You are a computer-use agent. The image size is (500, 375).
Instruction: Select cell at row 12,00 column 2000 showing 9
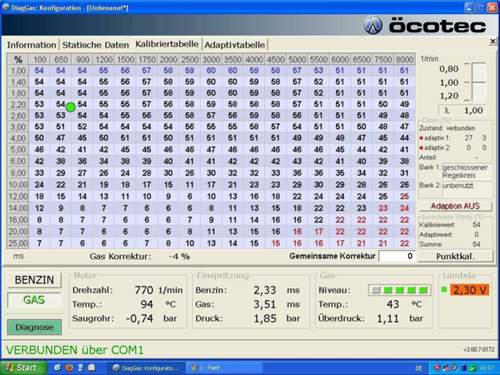[168, 196]
